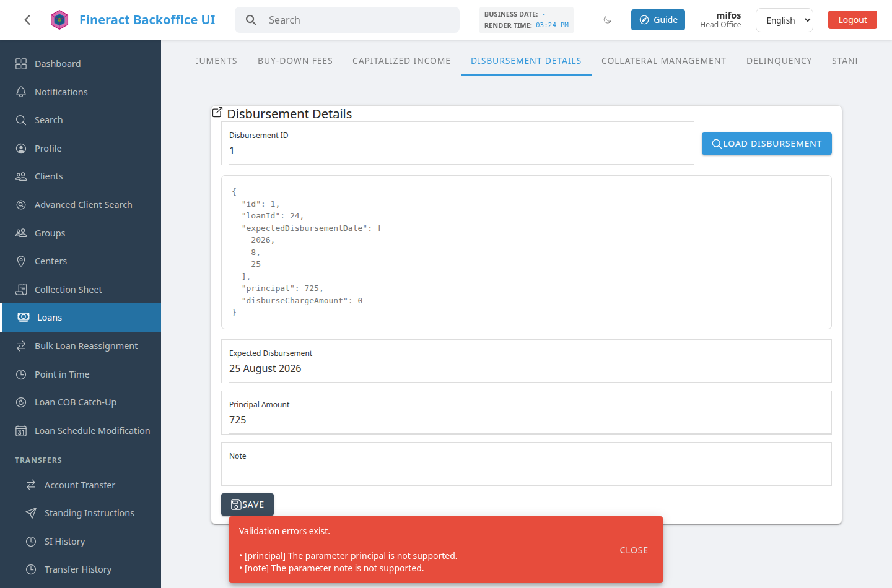The width and height of the screenshot is (892, 588).
Task: Click the Guide button
Action: click(x=658, y=20)
